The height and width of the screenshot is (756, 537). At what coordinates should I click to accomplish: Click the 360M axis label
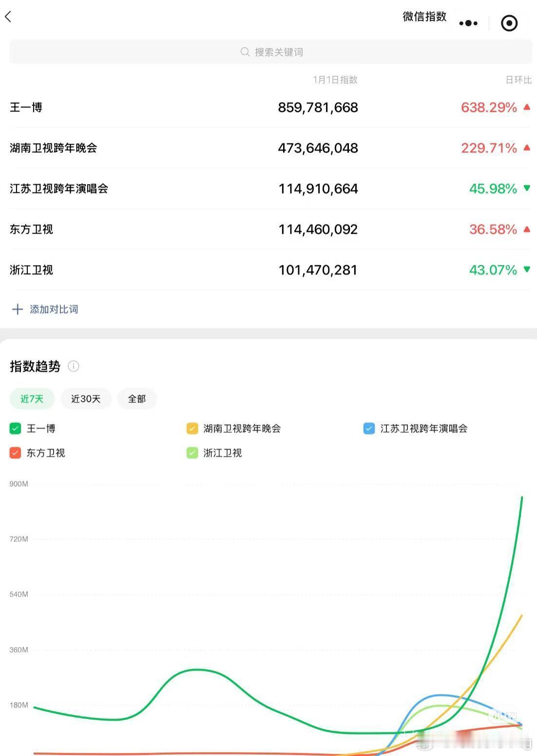[x=19, y=650]
